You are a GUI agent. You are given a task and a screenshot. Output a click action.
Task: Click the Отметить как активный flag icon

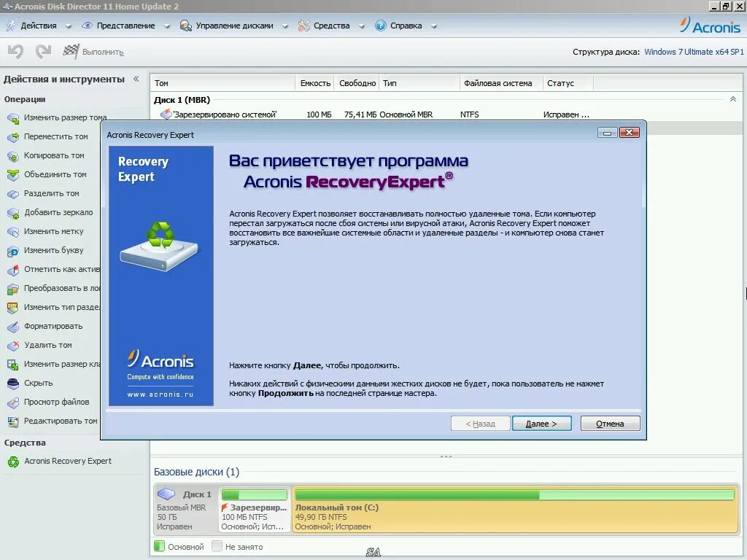[x=13, y=270]
